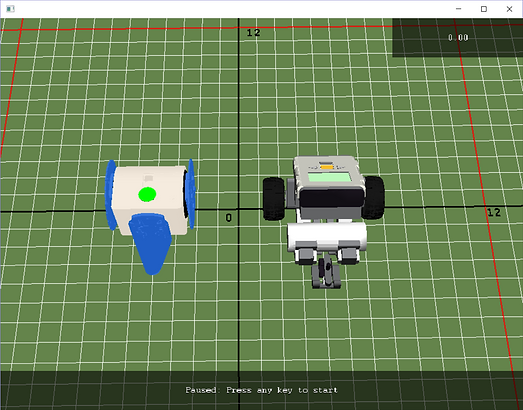Click the origin label 0

point(228,218)
